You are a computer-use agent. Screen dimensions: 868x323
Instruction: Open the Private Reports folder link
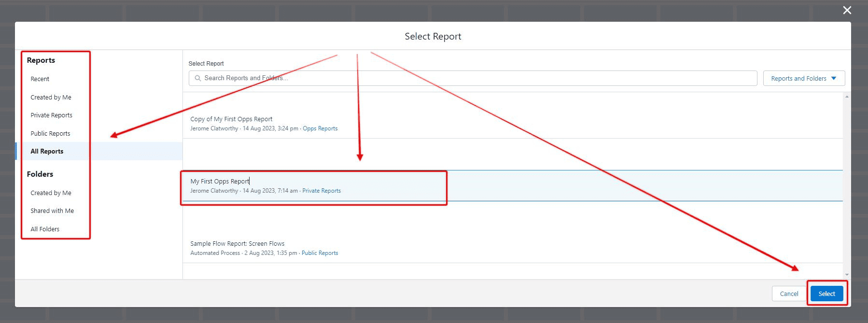point(322,191)
